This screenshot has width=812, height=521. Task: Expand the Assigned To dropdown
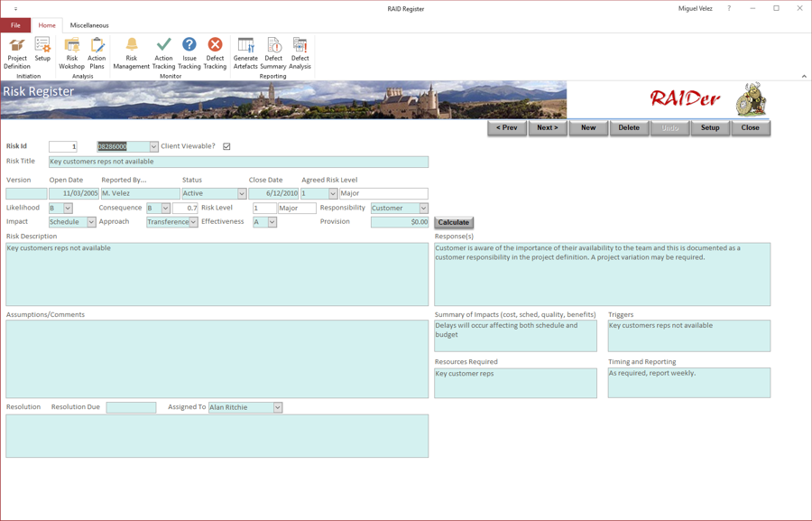tap(278, 407)
